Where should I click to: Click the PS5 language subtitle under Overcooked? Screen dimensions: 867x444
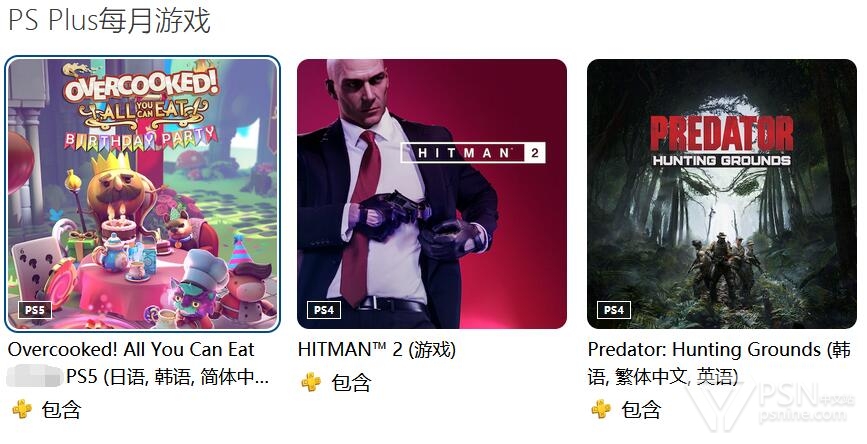[168, 377]
